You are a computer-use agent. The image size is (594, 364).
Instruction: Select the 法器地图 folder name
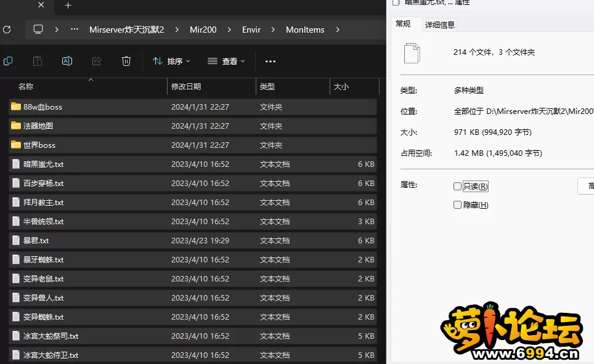pos(38,126)
